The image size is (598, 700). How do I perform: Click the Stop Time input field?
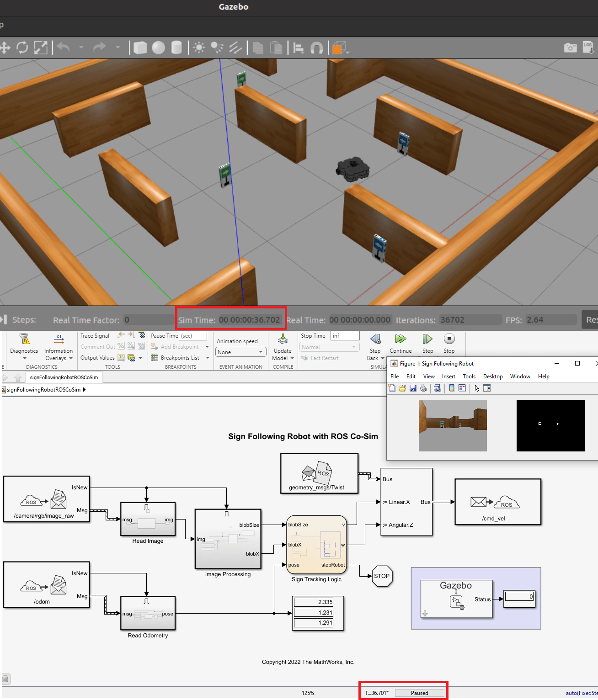[x=345, y=335]
